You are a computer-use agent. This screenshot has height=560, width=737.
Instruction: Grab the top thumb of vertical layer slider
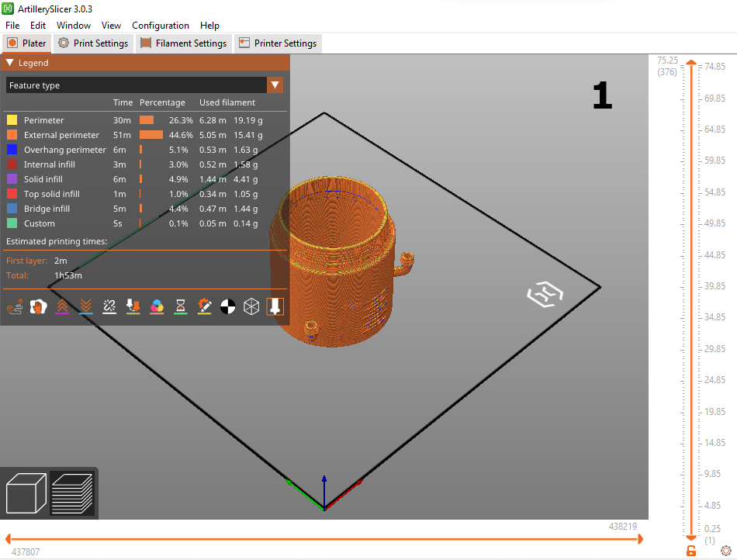(691, 63)
